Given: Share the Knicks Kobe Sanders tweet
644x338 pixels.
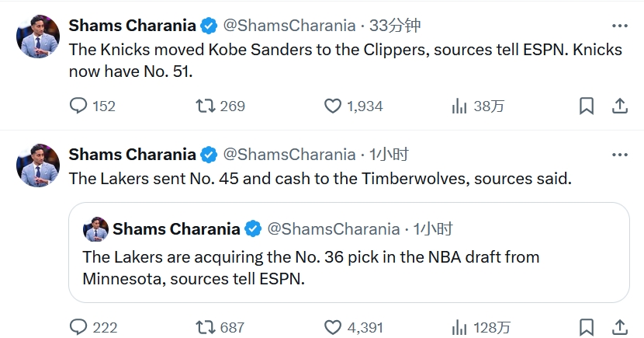Looking at the screenshot, I should pyautogui.click(x=620, y=106).
